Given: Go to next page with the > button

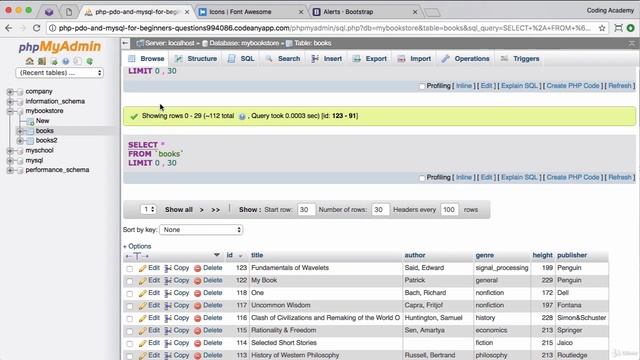Looking at the screenshot, I should 202,210.
